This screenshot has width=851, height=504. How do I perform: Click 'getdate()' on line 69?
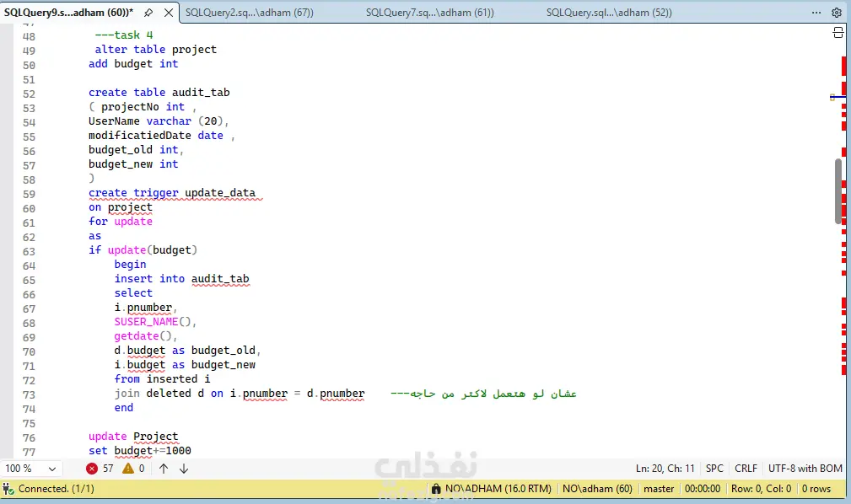[143, 335]
